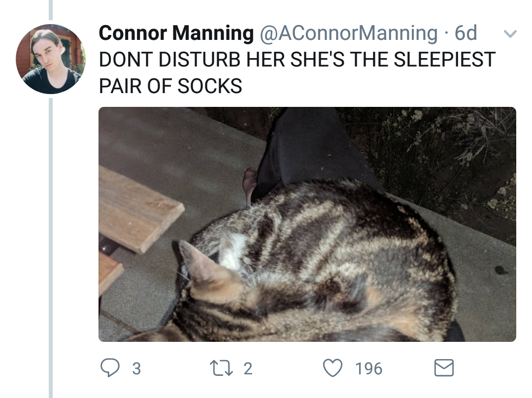This screenshot has height=398, width=532.
Task: Click the PAIR OF SOCKS text line
Action: 170,86
